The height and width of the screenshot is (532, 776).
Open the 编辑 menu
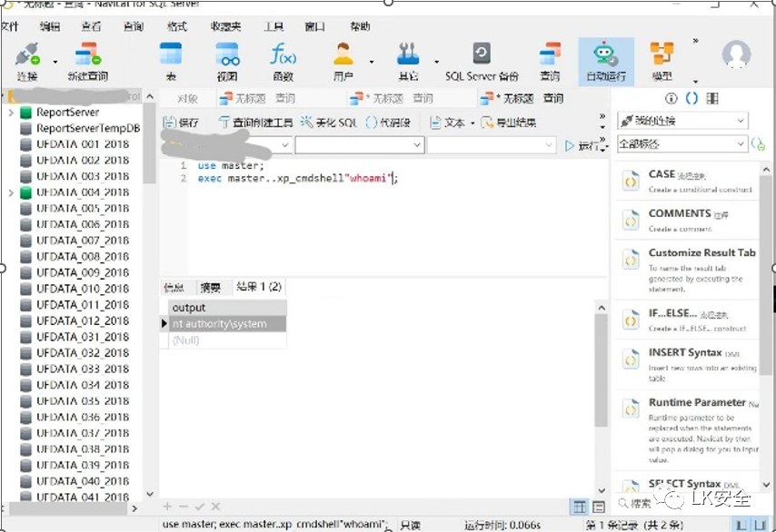(x=50, y=26)
